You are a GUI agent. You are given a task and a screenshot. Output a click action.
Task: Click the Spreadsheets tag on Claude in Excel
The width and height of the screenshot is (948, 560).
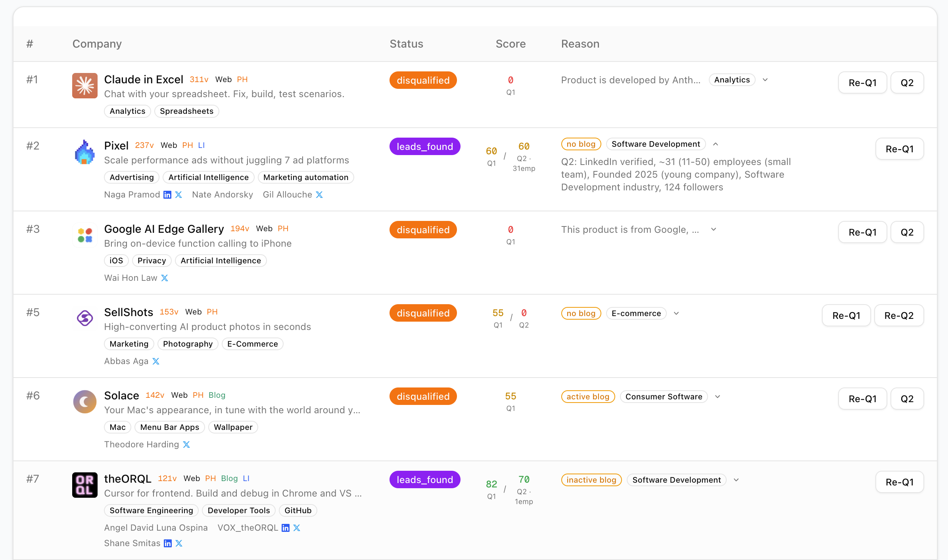tap(187, 111)
